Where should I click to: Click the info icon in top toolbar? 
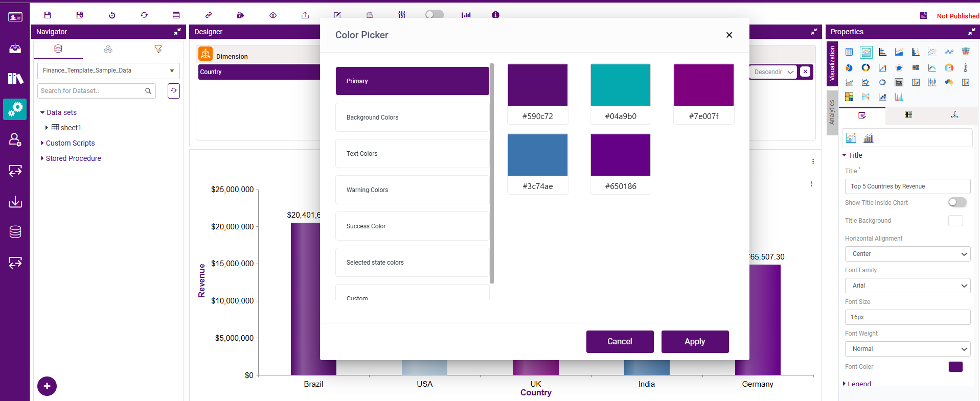pyautogui.click(x=495, y=15)
